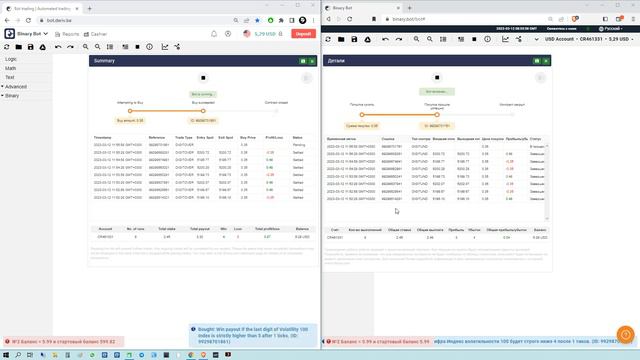
Task: Save the bot with the right window floppy icon
Action: coord(354,39)
